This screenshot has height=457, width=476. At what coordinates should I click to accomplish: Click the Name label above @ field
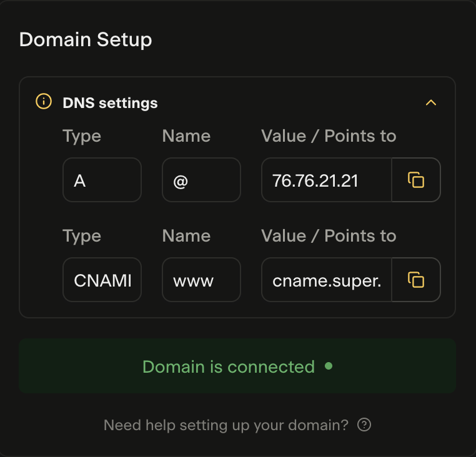186,136
